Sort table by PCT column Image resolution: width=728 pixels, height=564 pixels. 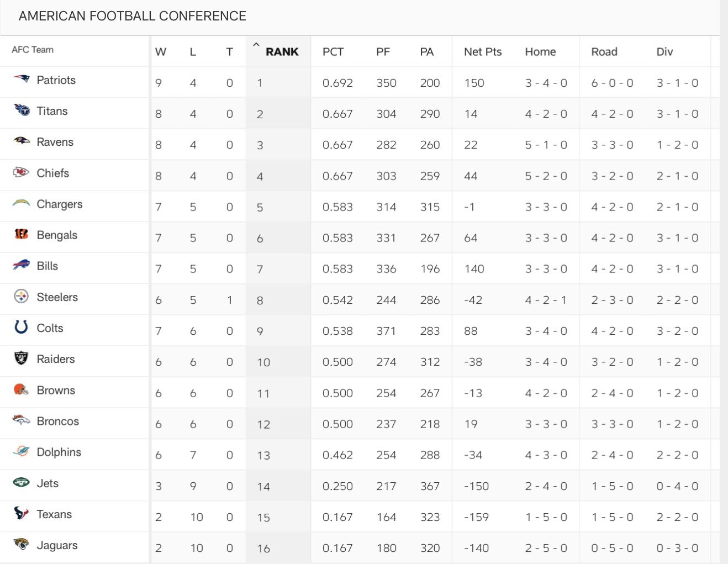coord(333,52)
